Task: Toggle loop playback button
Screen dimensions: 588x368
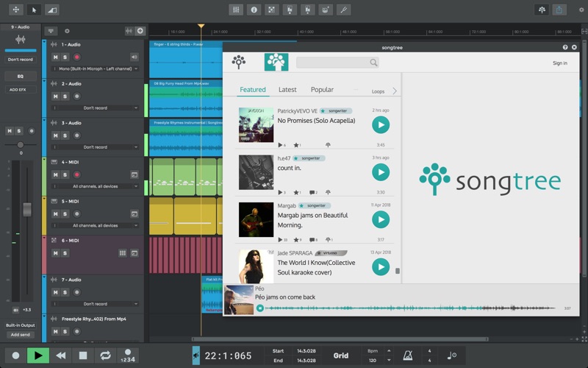Action: pos(105,355)
